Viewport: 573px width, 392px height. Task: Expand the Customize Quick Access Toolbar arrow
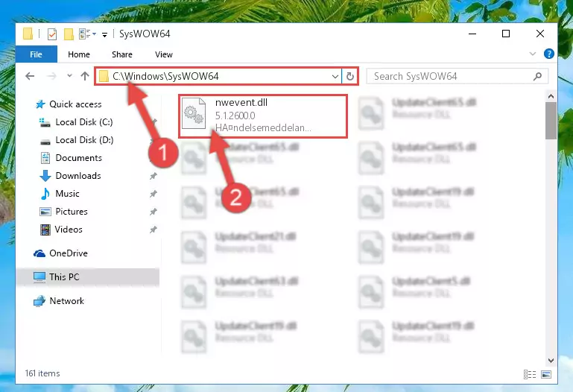pyautogui.click(x=104, y=35)
